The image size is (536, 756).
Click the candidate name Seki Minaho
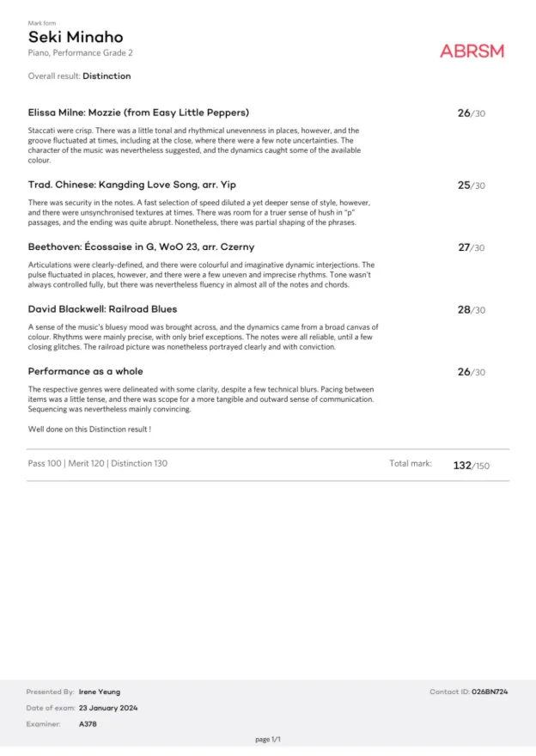[x=76, y=37]
